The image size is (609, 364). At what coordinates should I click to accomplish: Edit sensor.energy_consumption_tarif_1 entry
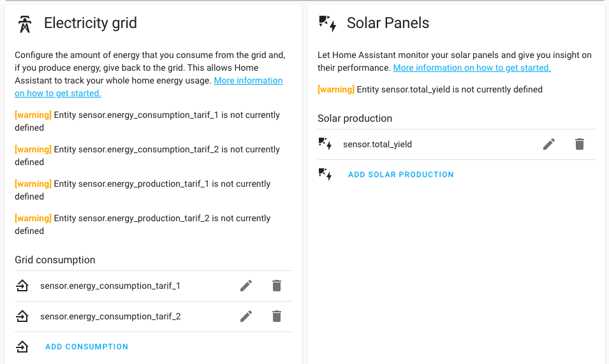(x=246, y=286)
